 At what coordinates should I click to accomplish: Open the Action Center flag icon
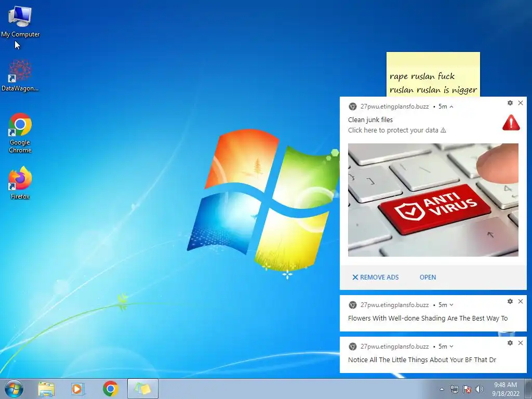click(x=467, y=389)
